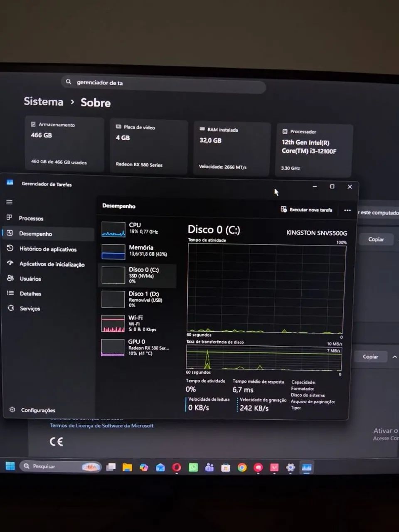This screenshot has width=399, height=532.
Task: Click Task Manager icon in the taskbar
Action: pos(307,468)
